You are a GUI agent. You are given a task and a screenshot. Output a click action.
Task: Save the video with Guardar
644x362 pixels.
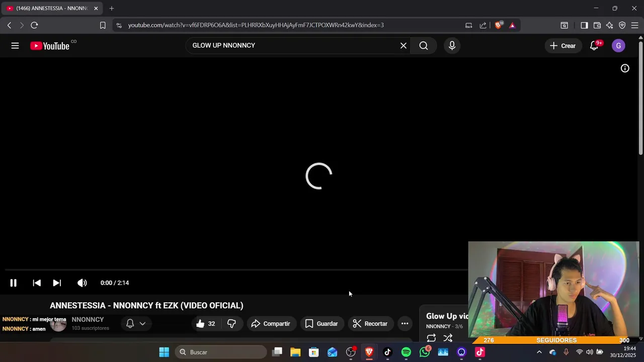tap(321, 324)
